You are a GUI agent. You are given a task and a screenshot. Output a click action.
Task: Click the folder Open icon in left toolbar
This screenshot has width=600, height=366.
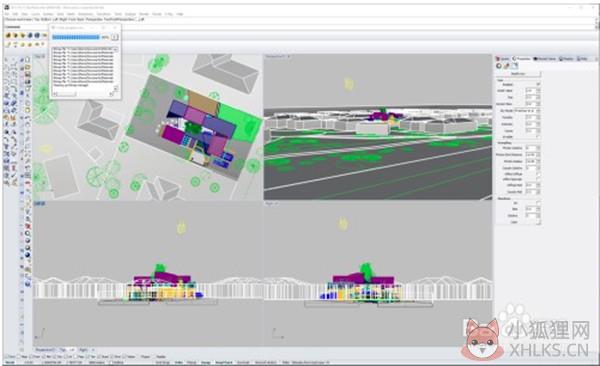point(28,67)
